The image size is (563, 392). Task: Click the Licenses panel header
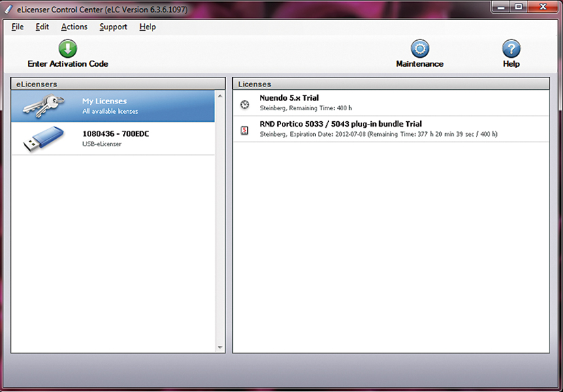tap(391, 84)
